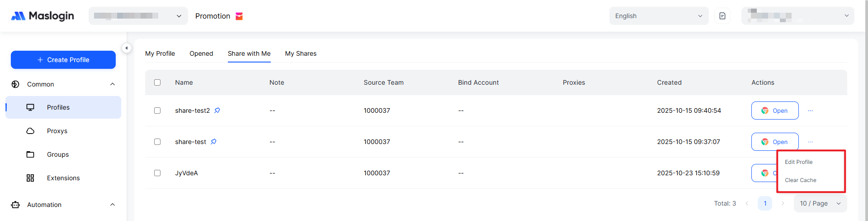
Task: Click the pin icon next to share-test
Action: 213,142
